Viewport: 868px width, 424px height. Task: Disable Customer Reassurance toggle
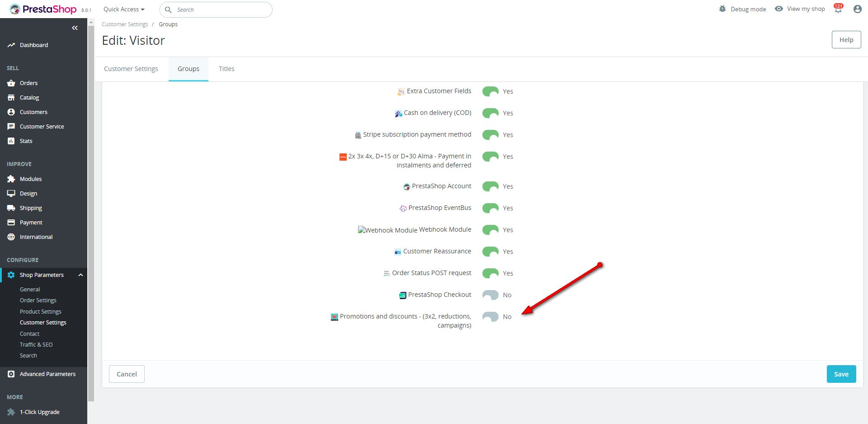point(491,252)
